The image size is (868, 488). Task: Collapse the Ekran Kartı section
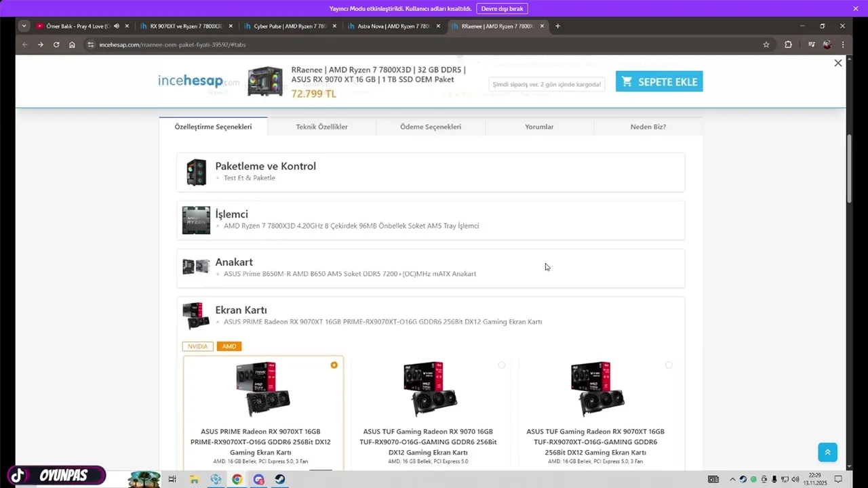431,316
